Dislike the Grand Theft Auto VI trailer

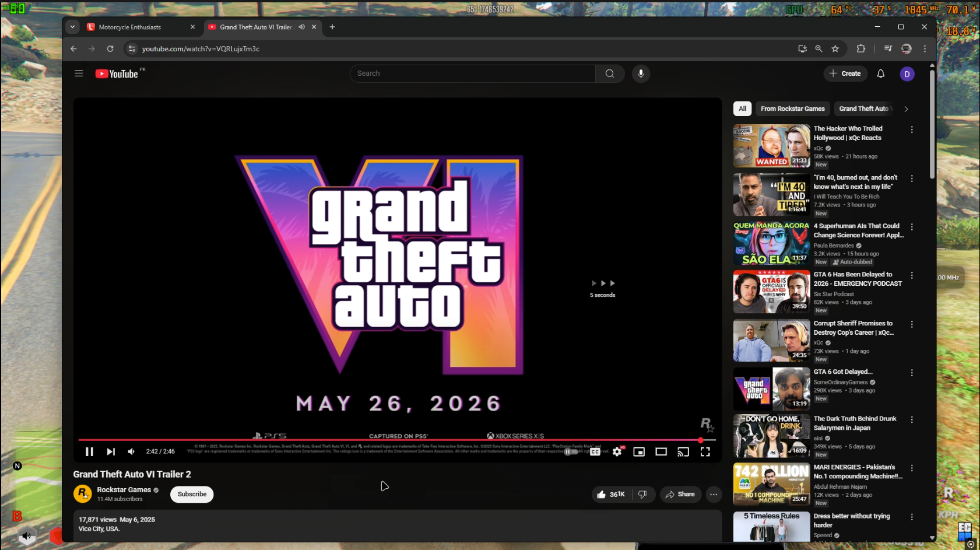click(642, 494)
